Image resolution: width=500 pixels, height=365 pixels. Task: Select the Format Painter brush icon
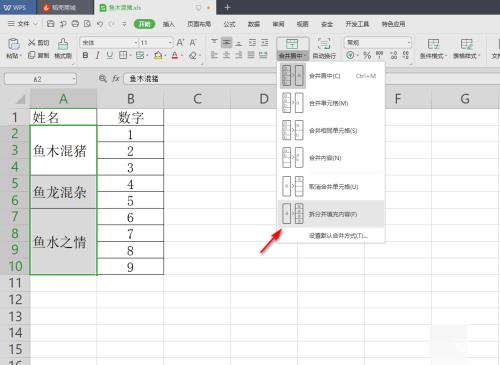point(63,44)
